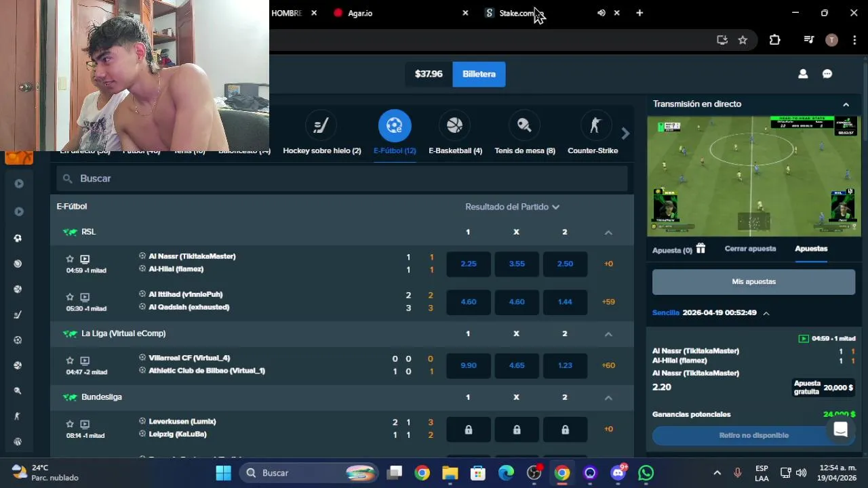868x488 pixels.
Task: Open the Chrome three-dot menu
Action: [x=854, y=40]
